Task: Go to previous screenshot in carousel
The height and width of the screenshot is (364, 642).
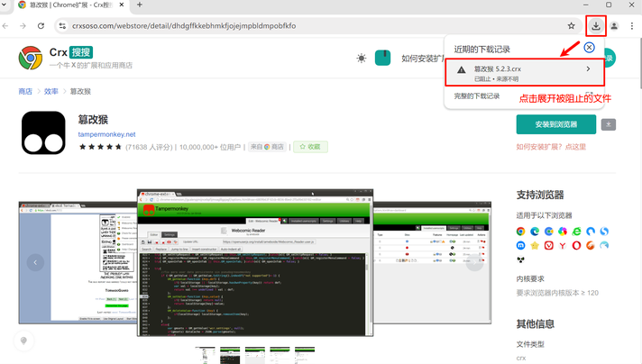Action: point(35,262)
